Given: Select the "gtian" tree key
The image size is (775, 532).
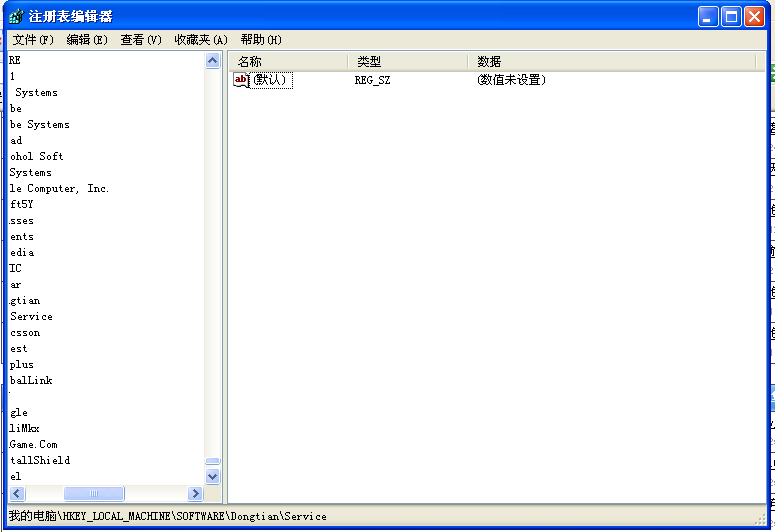Looking at the screenshot, I should coord(25,301).
